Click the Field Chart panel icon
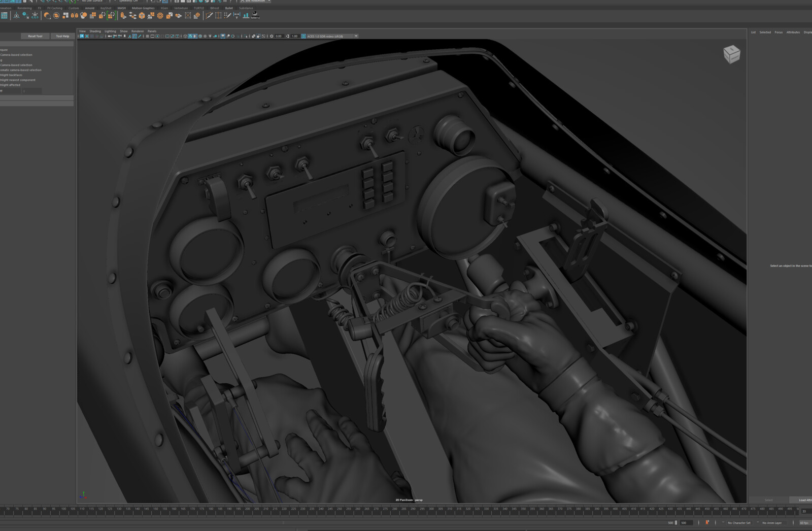The width and height of the screenshot is (812, 531). coord(167,36)
